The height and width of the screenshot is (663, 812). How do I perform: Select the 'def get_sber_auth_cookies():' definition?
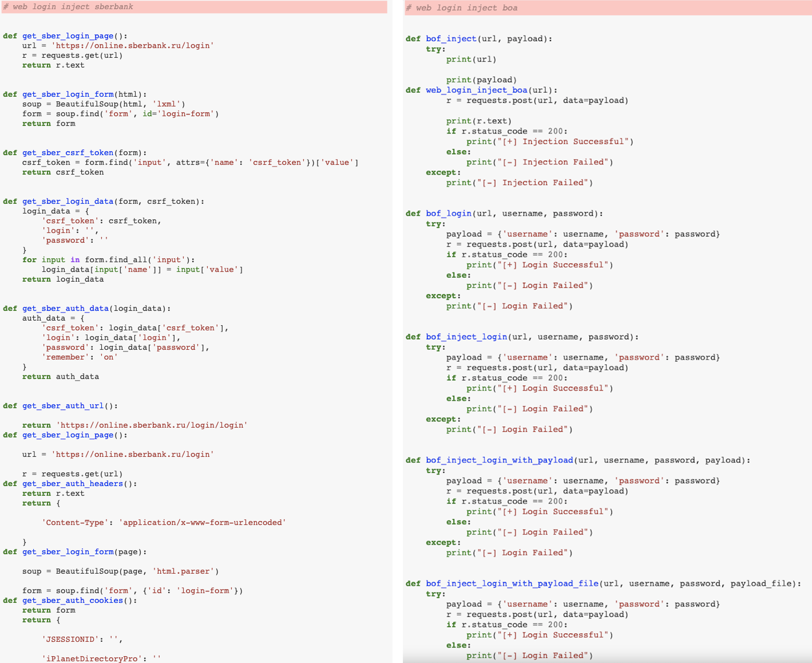click(70, 600)
